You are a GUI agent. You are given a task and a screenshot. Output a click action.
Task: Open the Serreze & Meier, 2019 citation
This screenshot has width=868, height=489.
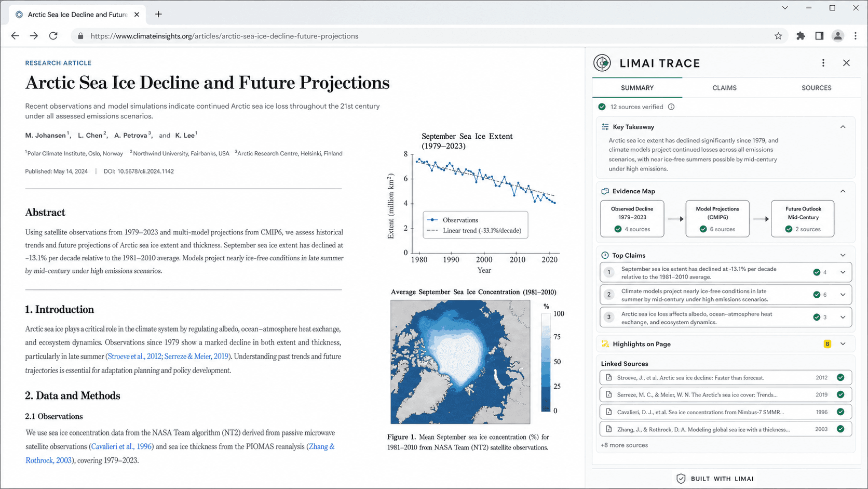point(196,356)
